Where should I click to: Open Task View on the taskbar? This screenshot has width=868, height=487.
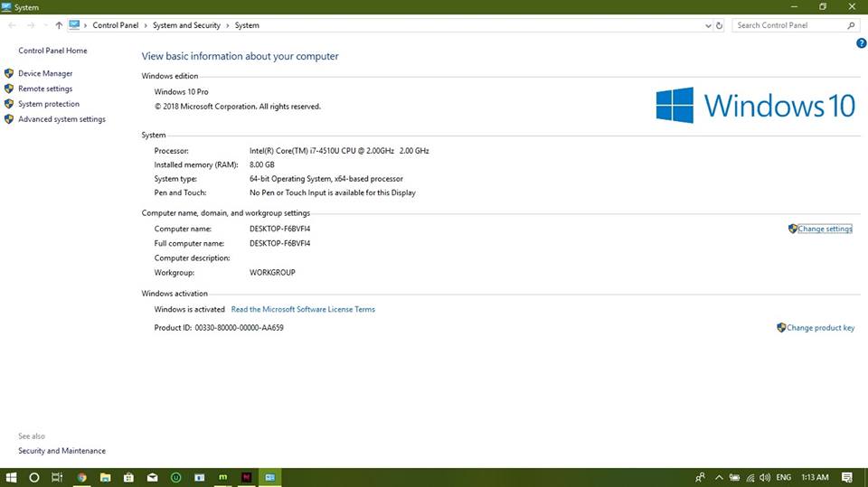coord(57,477)
